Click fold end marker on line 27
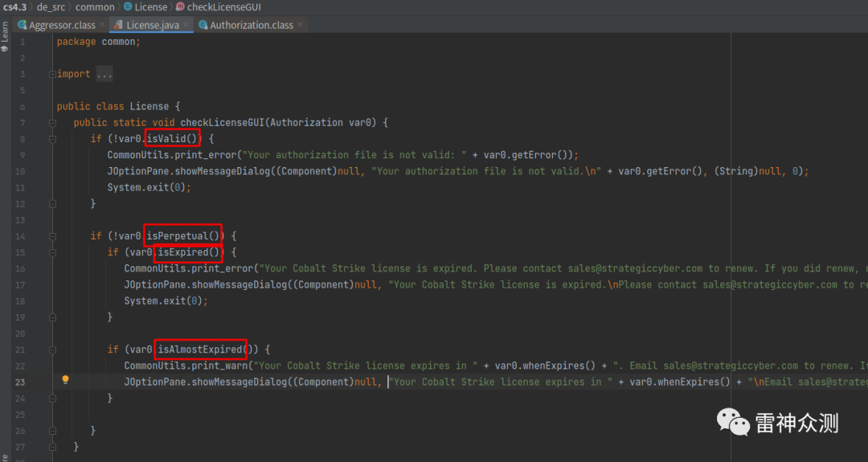This screenshot has height=462, width=868. coord(52,447)
